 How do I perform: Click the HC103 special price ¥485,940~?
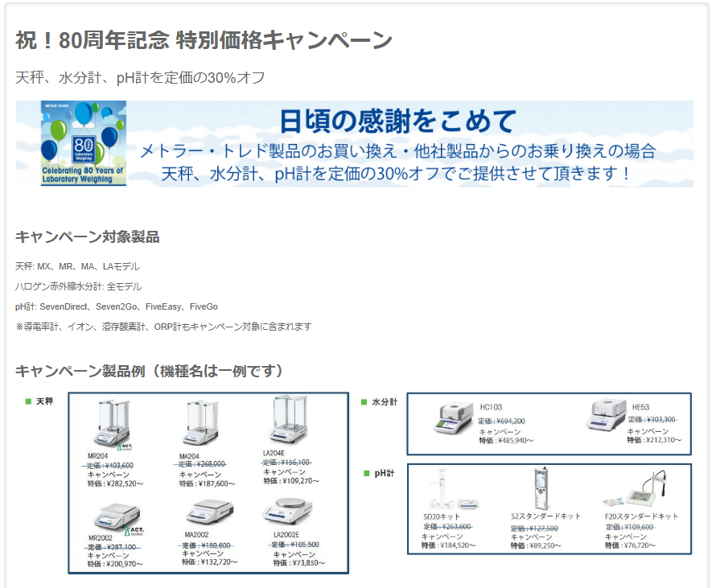(x=506, y=441)
